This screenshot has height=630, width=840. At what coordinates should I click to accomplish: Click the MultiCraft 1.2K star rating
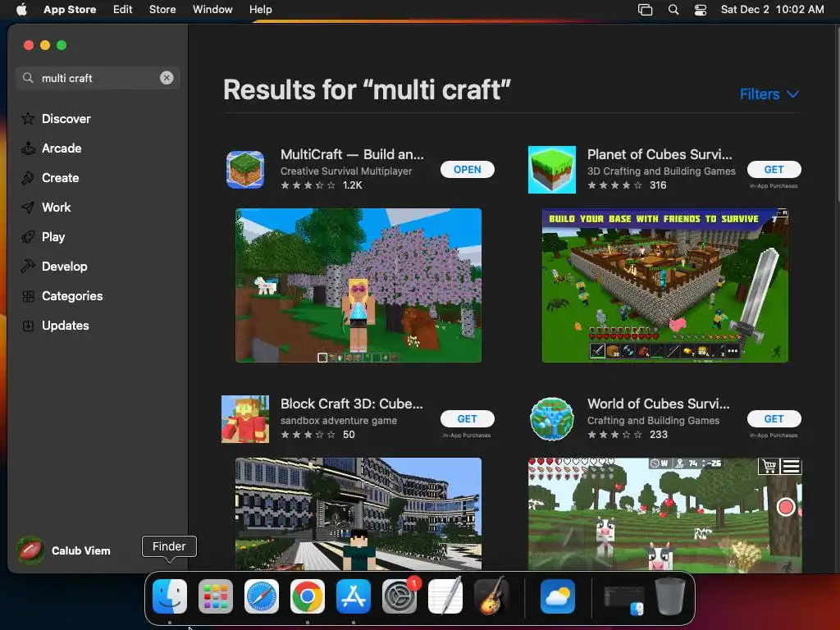coord(322,185)
